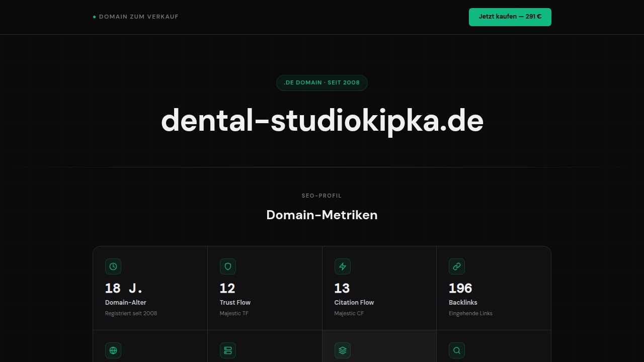Click the dental-studiokipka.de heading
The height and width of the screenshot is (362, 644).
[x=322, y=121]
